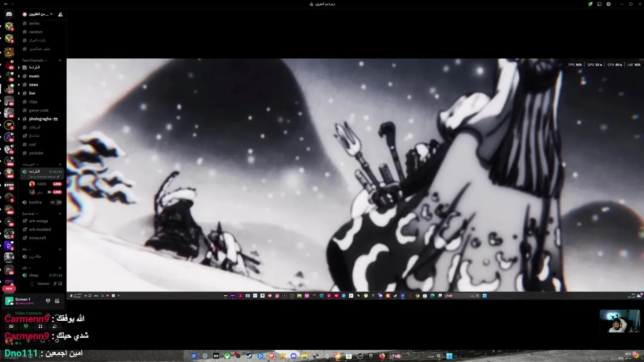The height and width of the screenshot is (362, 644).
Task: Collapse the afk category
Action: pos(25,268)
